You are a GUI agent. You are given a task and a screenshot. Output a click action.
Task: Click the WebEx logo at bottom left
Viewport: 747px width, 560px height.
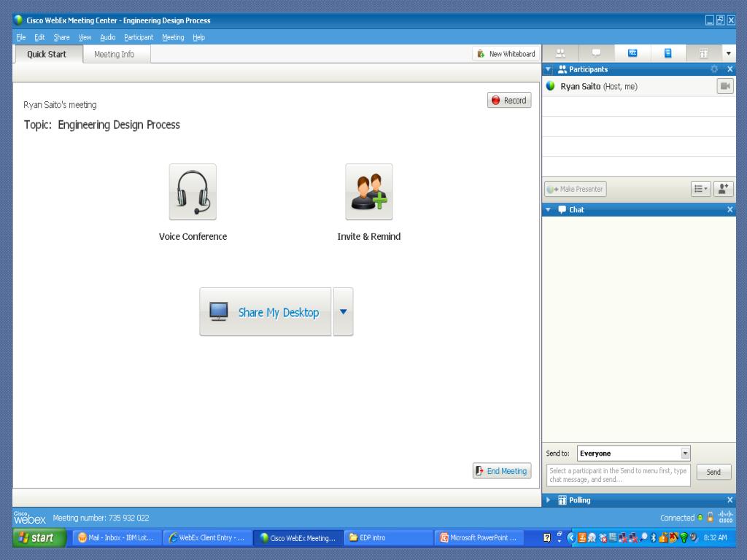pos(29,518)
